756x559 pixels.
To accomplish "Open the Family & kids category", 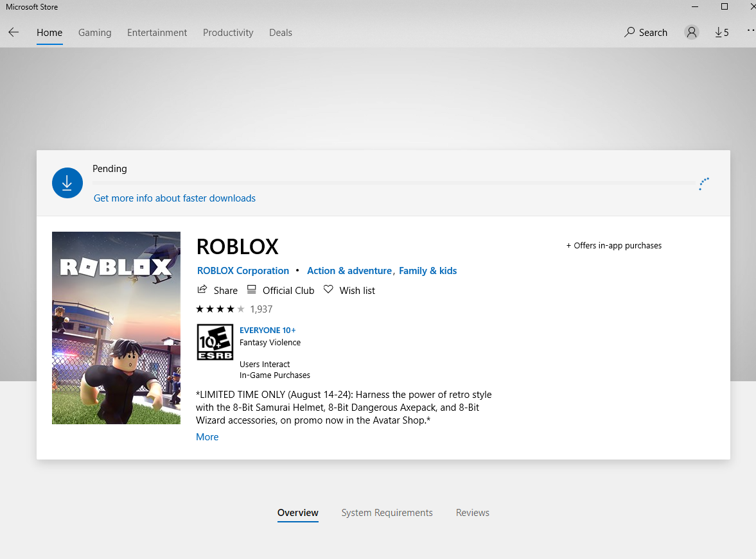I will [x=428, y=271].
